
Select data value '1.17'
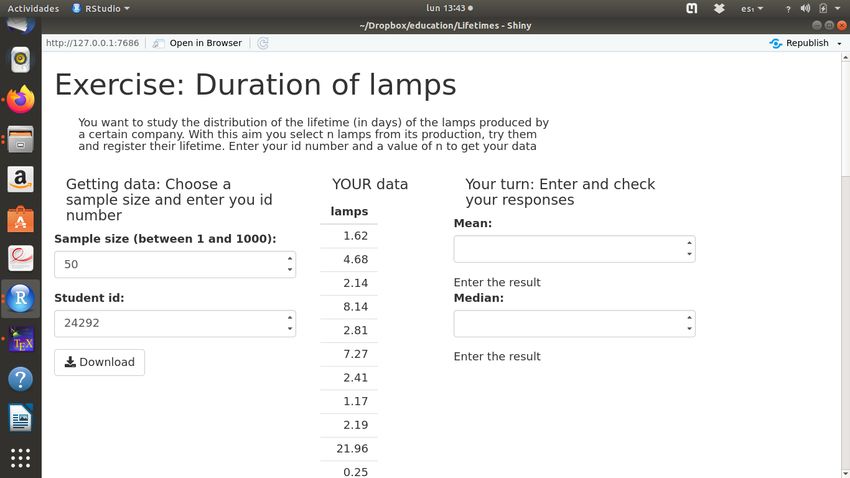tap(356, 401)
